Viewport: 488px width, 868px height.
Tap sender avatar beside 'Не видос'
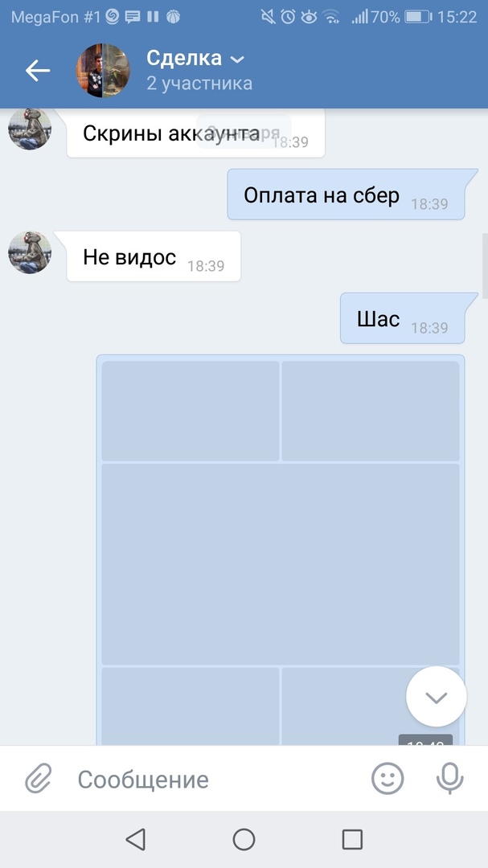coord(30,252)
